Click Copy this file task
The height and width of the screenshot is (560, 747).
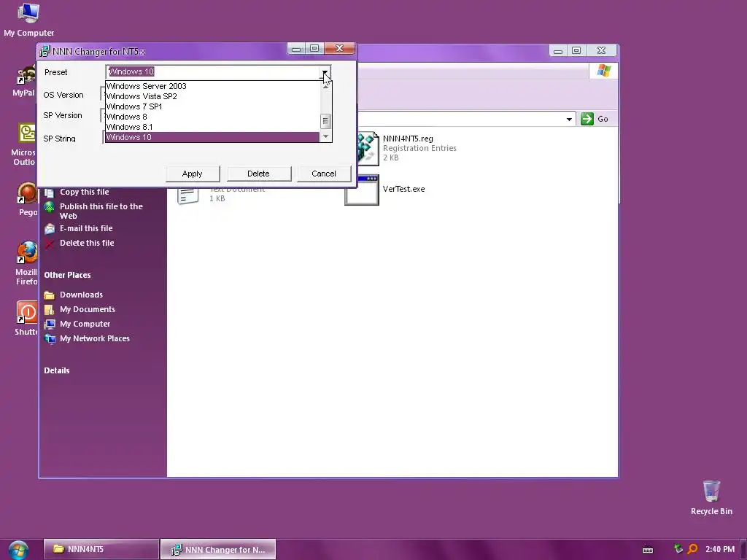(85, 192)
